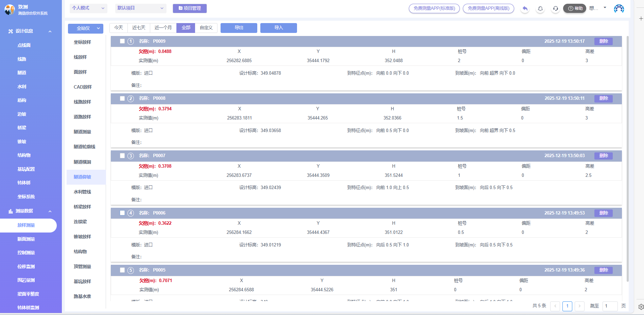This screenshot has height=315, width=644.
Task: Open notifications bell icon
Action: tap(540, 8)
